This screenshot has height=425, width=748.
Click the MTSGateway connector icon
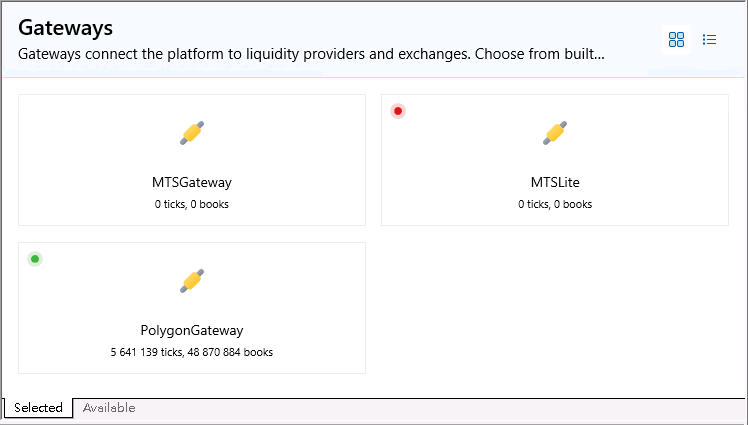pyautogui.click(x=192, y=133)
